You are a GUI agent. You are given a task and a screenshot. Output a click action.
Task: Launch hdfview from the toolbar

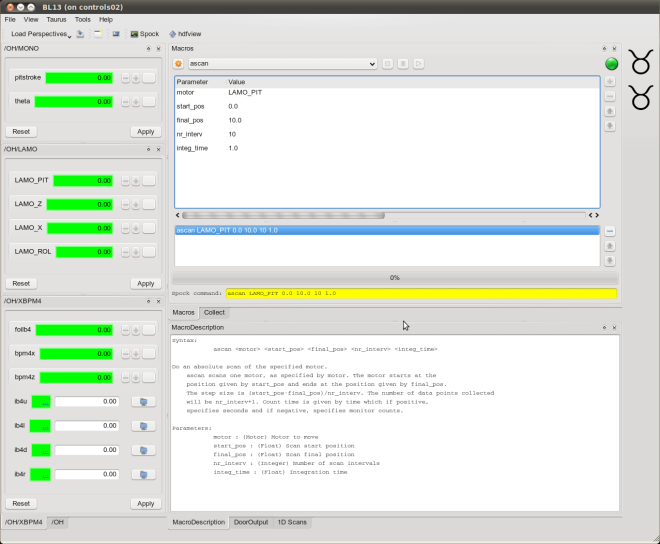[x=185, y=34]
